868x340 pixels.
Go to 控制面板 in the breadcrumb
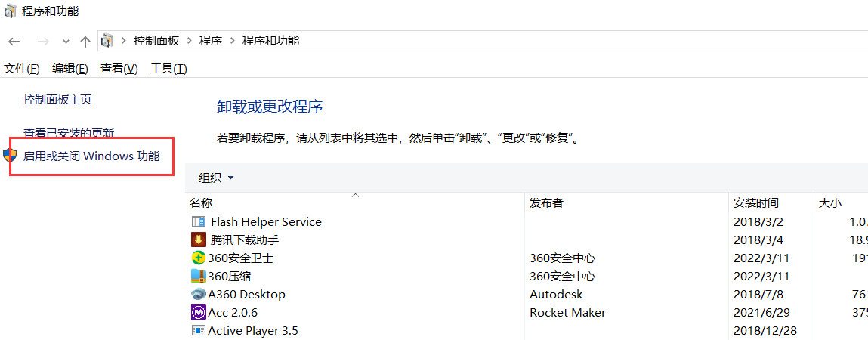click(156, 41)
